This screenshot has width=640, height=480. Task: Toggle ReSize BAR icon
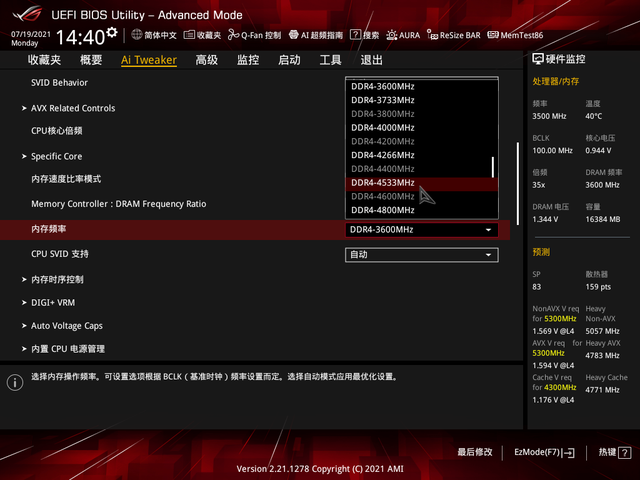(432, 35)
